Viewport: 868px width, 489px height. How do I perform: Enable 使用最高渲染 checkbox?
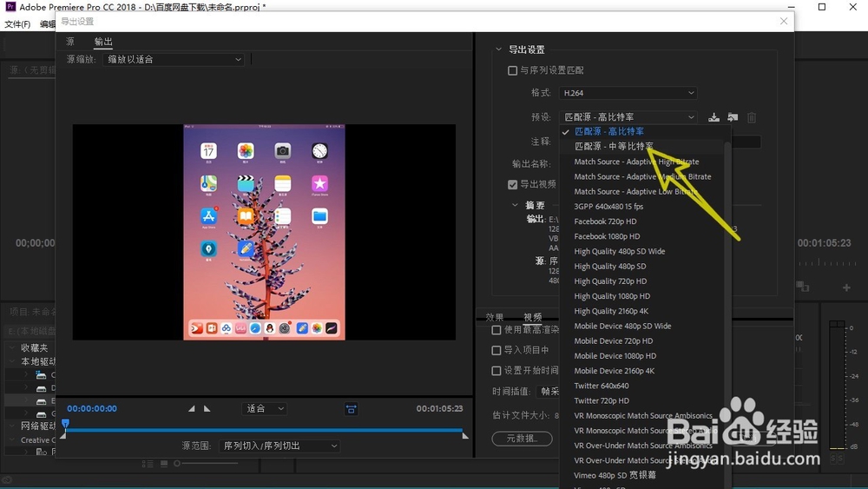point(496,330)
